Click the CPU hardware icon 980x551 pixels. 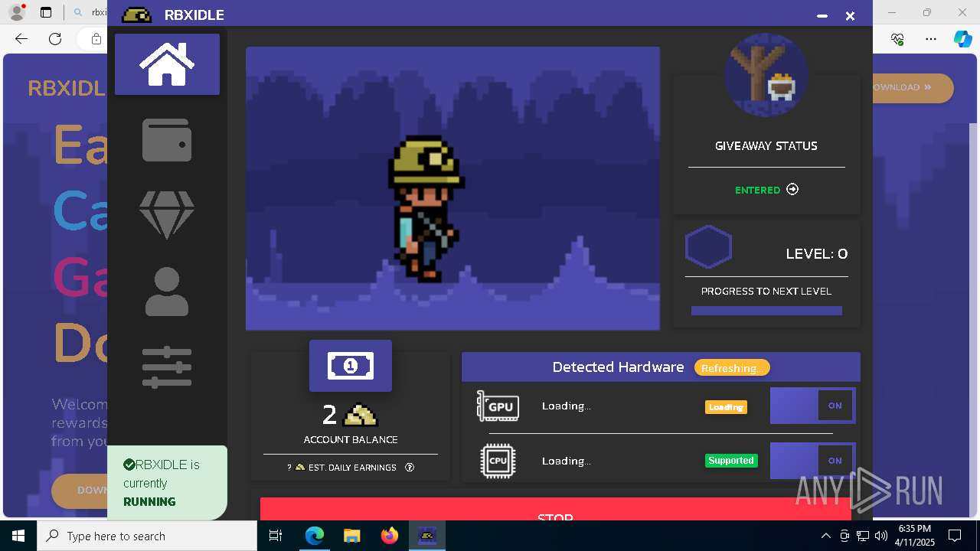[x=498, y=461]
